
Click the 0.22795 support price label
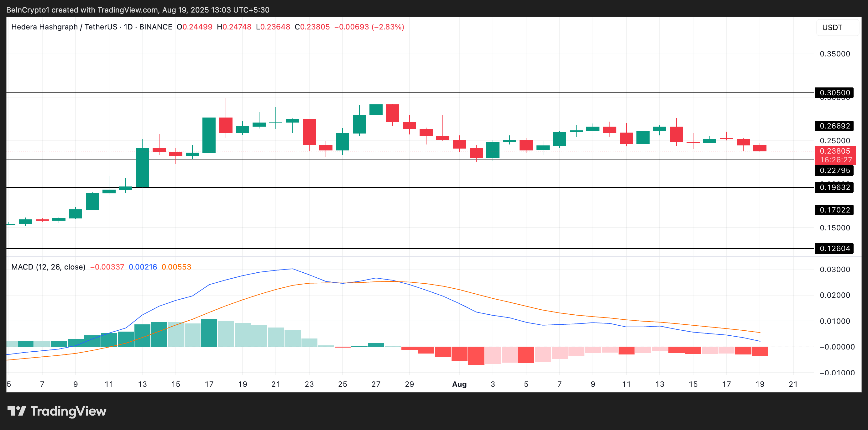834,170
